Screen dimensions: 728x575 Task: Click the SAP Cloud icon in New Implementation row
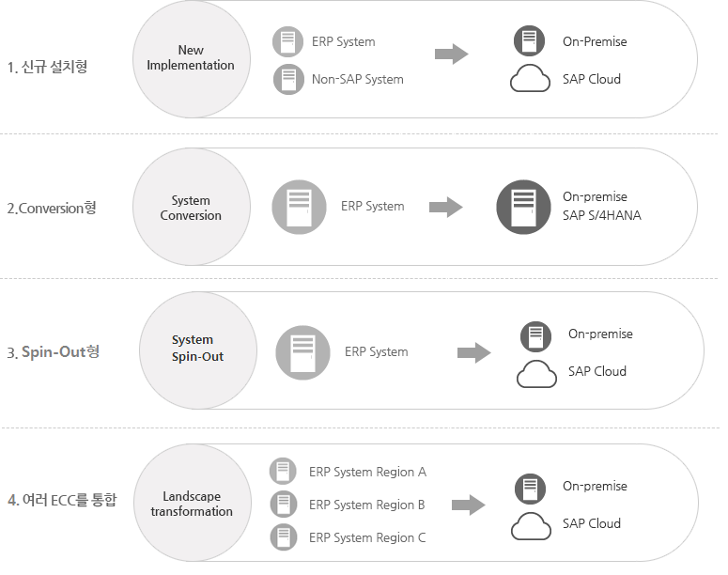(530, 80)
